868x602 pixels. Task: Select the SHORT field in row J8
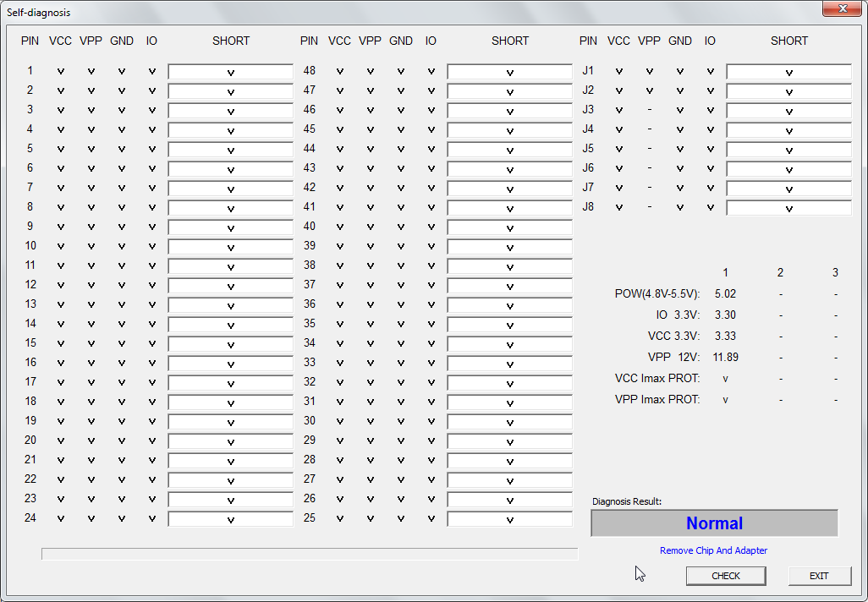pos(788,208)
